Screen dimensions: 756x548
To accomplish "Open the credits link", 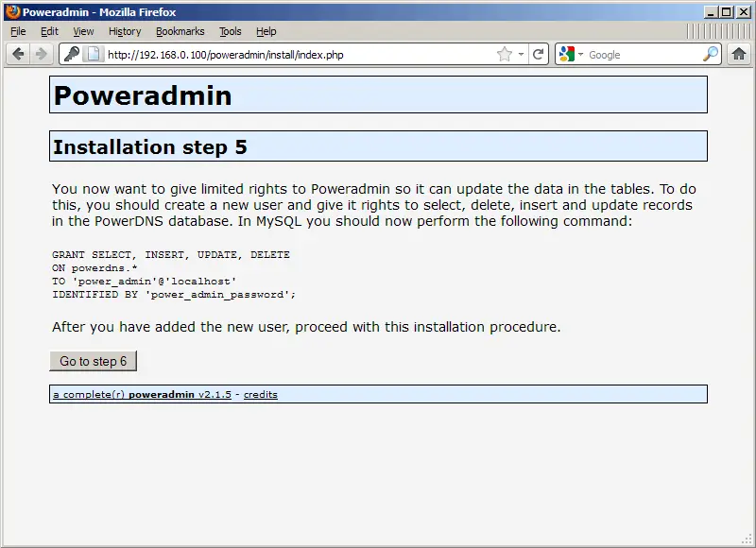I will pyautogui.click(x=261, y=394).
